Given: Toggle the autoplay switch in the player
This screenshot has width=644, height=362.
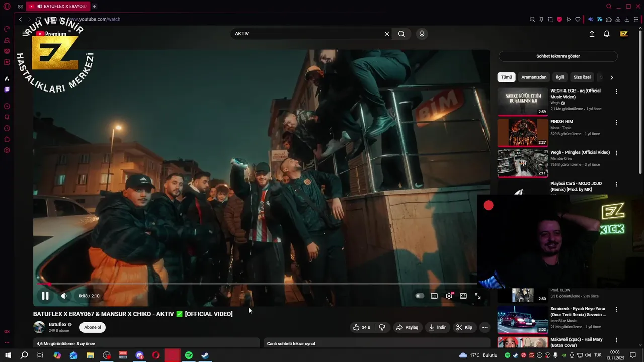Looking at the screenshot, I should (x=420, y=296).
